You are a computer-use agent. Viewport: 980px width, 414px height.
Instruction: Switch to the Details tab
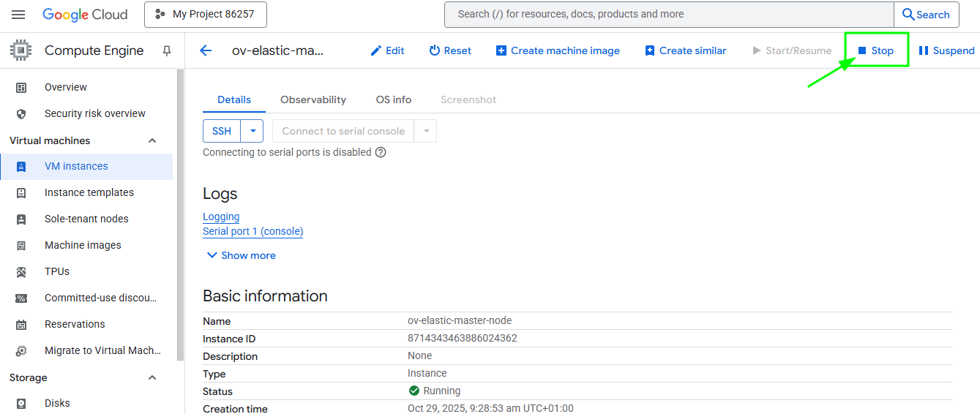click(234, 99)
